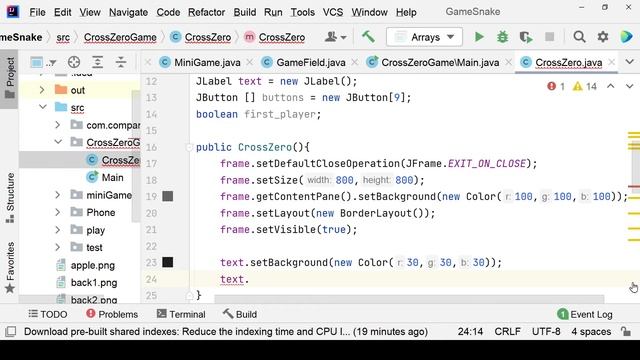Click the CrossZeroGame breadcrumb
640x360 pixels.
pyautogui.click(x=120, y=37)
